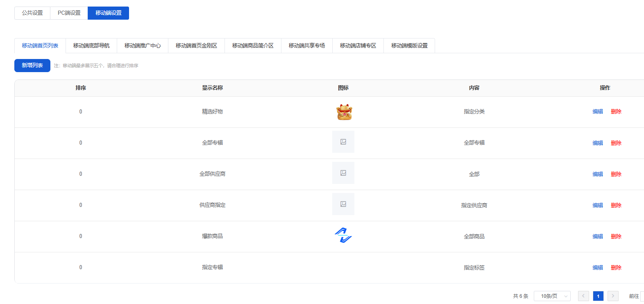Open the 移动端店铺专区 sub-tab
Image resolution: width=644 pixels, height=304 pixels.
click(358, 45)
